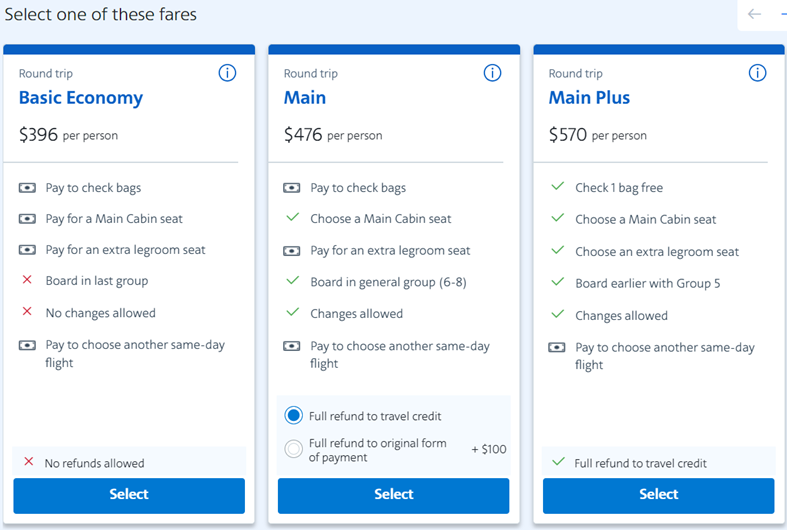Viewport: 787px width, 530px height.
Task: Click Main fare same-day flight money icon
Action: click(292, 346)
